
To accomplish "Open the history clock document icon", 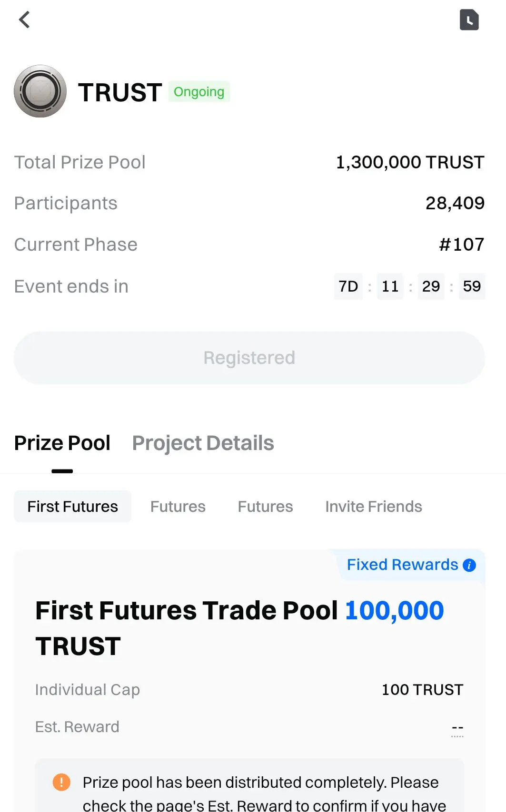I will (469, 20).
